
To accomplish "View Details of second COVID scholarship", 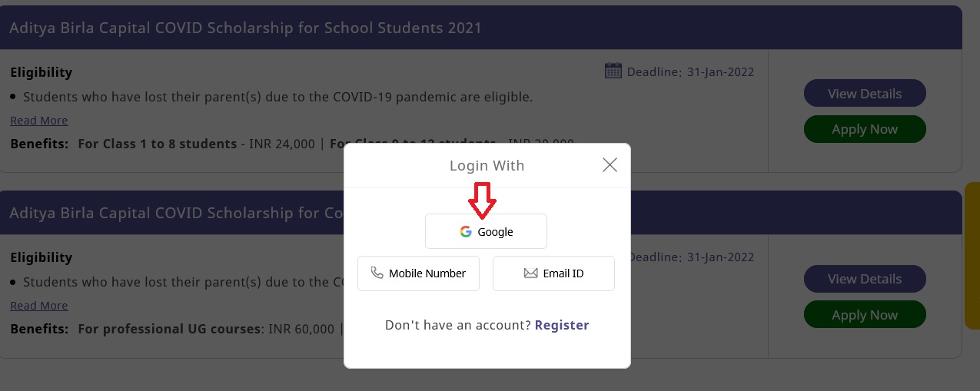I will 865,279.
